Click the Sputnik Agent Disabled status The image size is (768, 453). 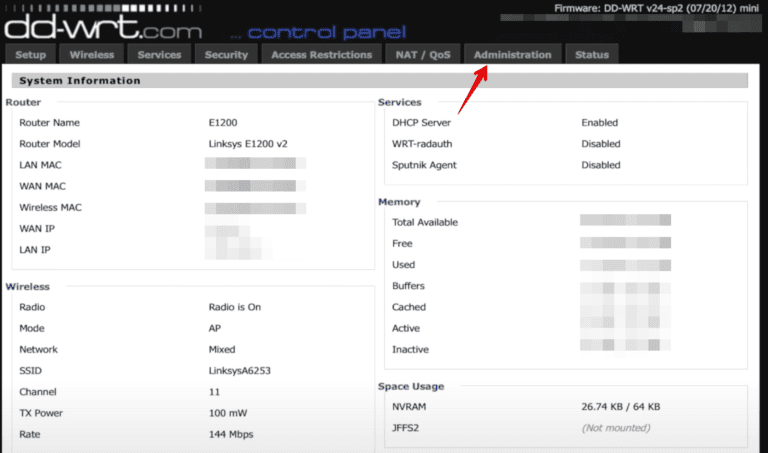600,165
